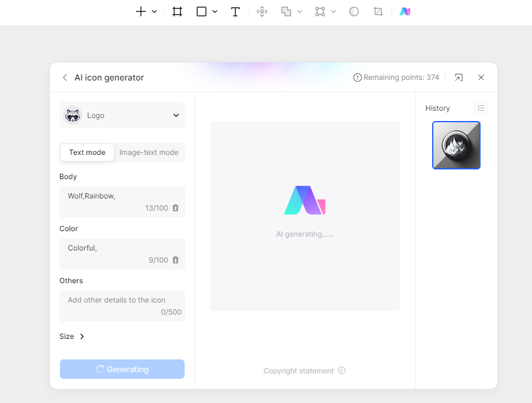The width and height of the screenshot is (532, 403).
Task: Click the Others details input field
Action: [122, 306]
